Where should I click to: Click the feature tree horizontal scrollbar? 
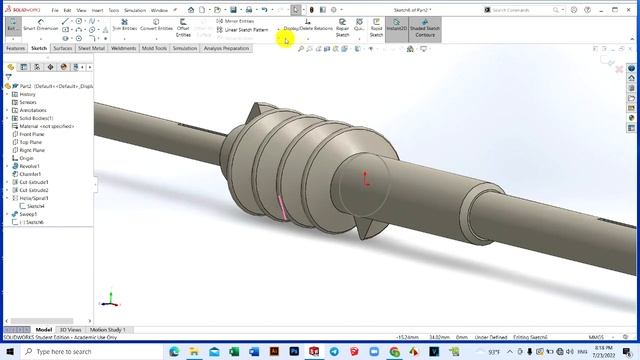pos(42,321)
